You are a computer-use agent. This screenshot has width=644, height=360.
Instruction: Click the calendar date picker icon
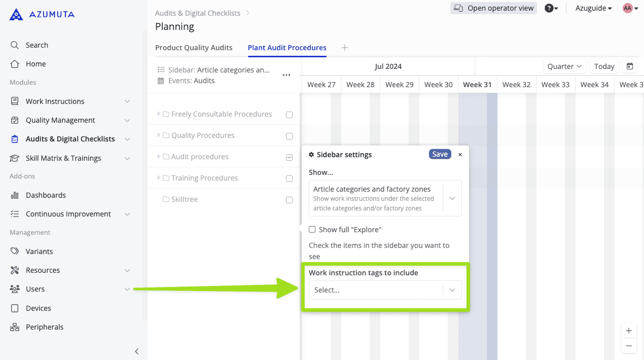[x=630, y=66]
